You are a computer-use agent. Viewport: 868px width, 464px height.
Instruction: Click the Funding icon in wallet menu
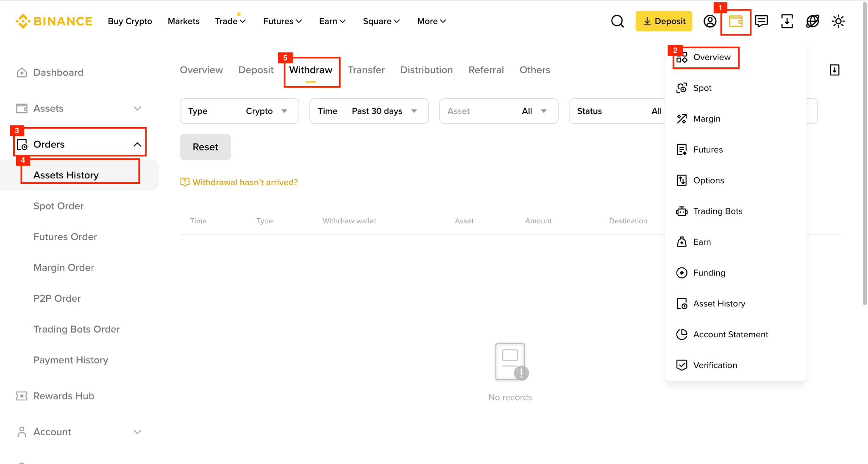point(682,273)
